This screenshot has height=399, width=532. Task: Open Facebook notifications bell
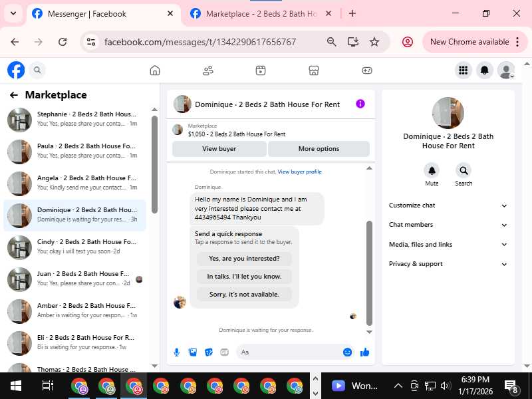pyautogui.click(x=485, y=70)
